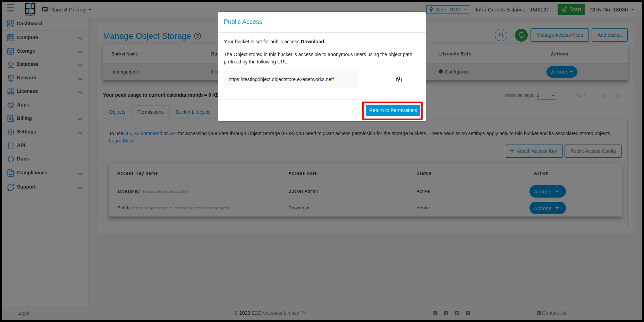Click the Storage disk icon
The image size is (644, 322).
click(11, 51)
